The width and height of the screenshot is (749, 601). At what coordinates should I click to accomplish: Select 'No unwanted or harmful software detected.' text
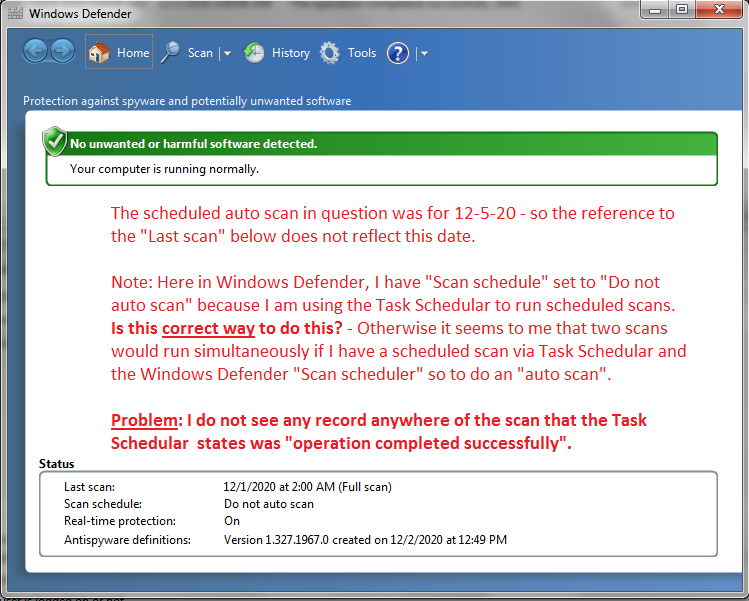193,144
